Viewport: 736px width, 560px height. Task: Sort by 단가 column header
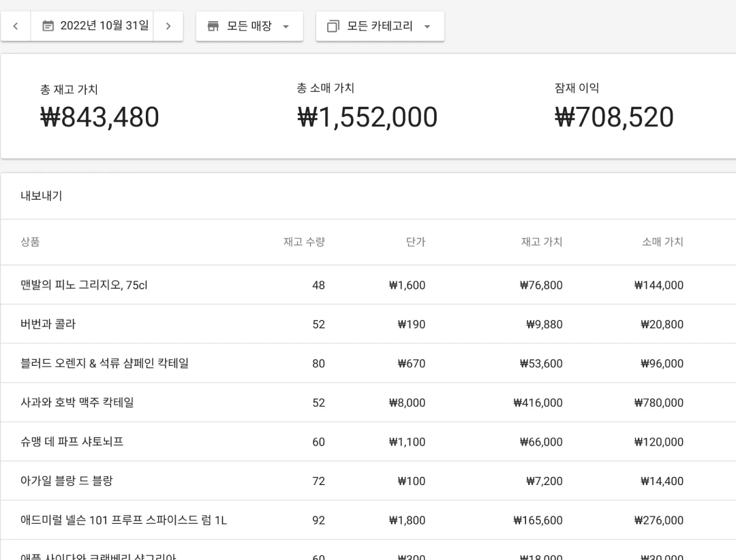pyautogui.click(x=416, y=242)
